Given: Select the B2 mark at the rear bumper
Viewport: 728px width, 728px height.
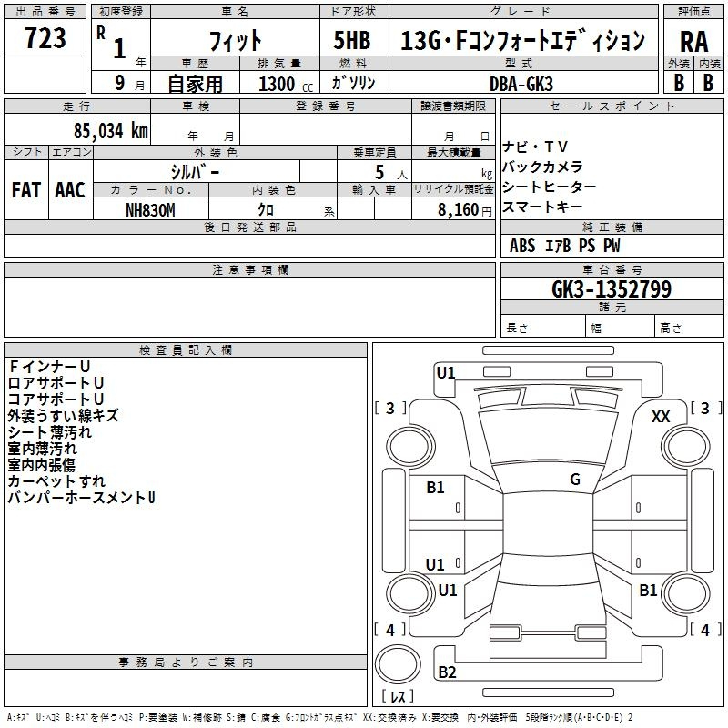Looking at the screenshot, I should click(x=447, y=672).
